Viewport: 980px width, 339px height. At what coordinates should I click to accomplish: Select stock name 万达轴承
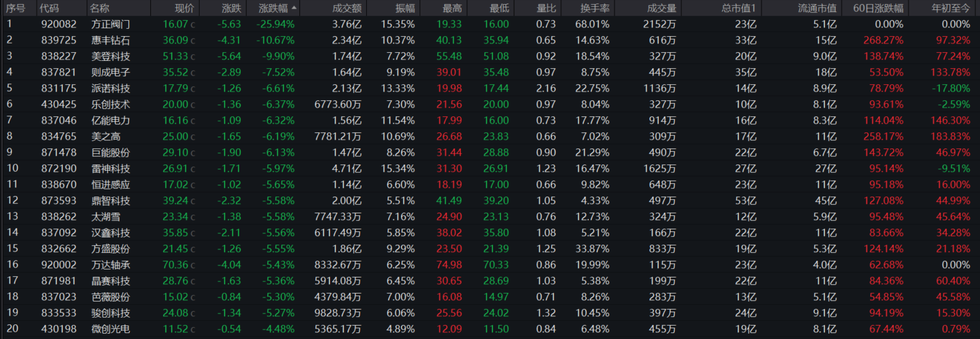111,265
